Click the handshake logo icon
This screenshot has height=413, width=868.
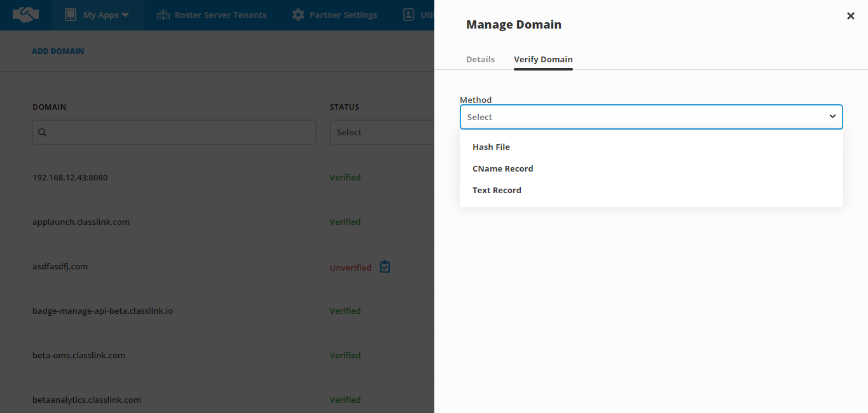[x=25, y=15]
